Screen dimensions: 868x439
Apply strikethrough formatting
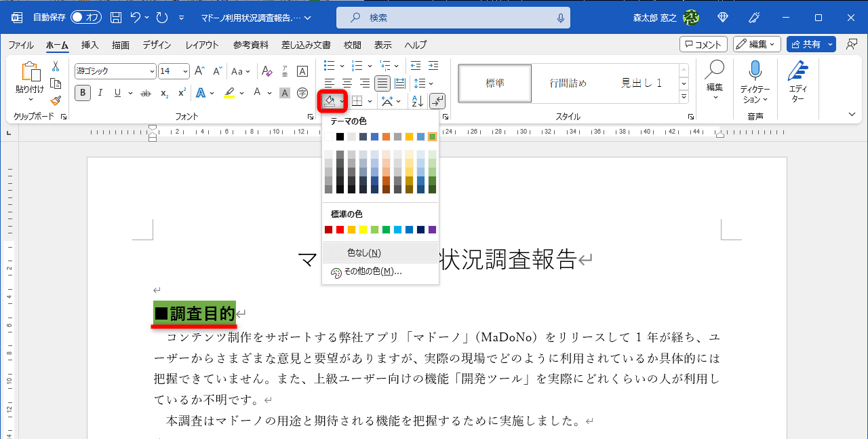click(x=146, y=93)
